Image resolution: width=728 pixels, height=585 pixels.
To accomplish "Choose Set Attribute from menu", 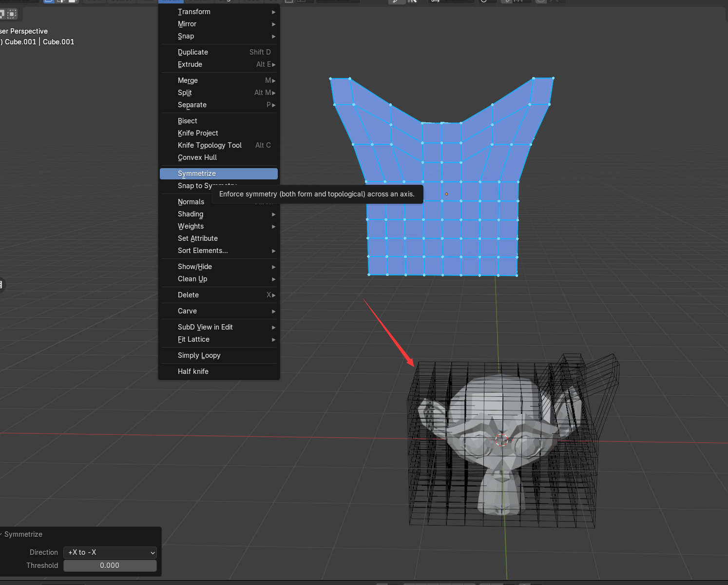I will tap(219, 238).
